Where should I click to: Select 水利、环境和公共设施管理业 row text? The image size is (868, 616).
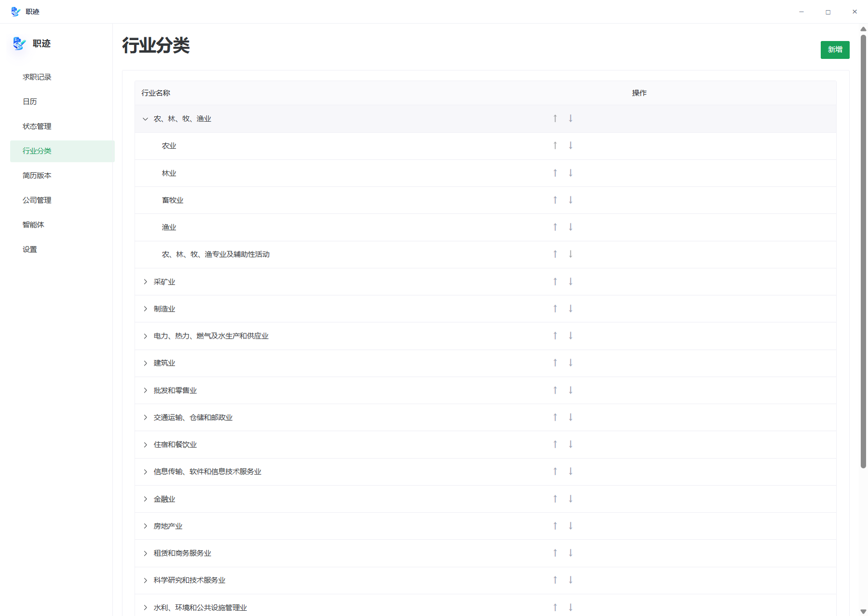point(200,608)
